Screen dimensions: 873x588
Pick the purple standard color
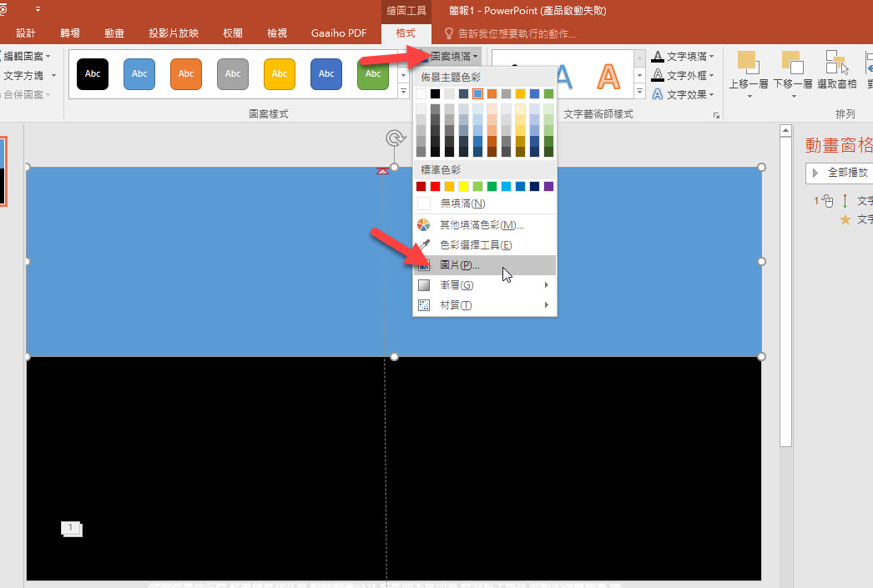pyautogui.click(x=548, y=186)
